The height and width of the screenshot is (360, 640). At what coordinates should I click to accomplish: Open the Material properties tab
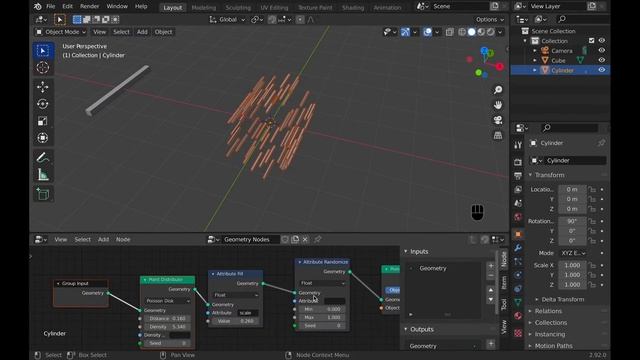pos(518,316)
